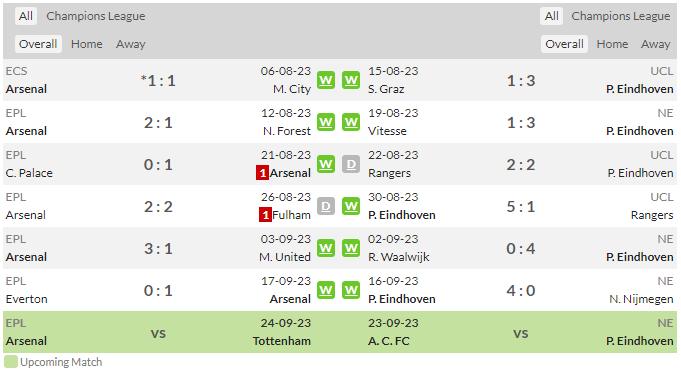
Task: Click the 5 : 1 Rangers score
Action: 521,207
